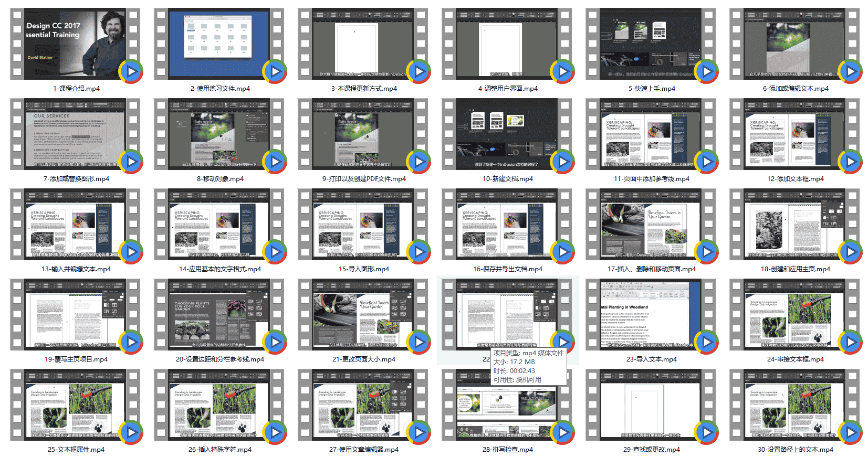
Task: Select the 10-新建文档.mp4 video thumbnail
Action: coord(507,134)
